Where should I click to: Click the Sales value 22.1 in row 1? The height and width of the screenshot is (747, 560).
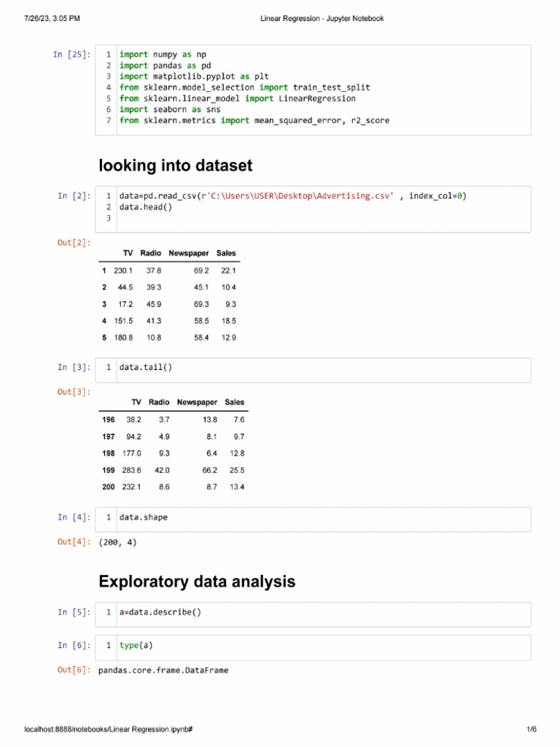(228, 271)
